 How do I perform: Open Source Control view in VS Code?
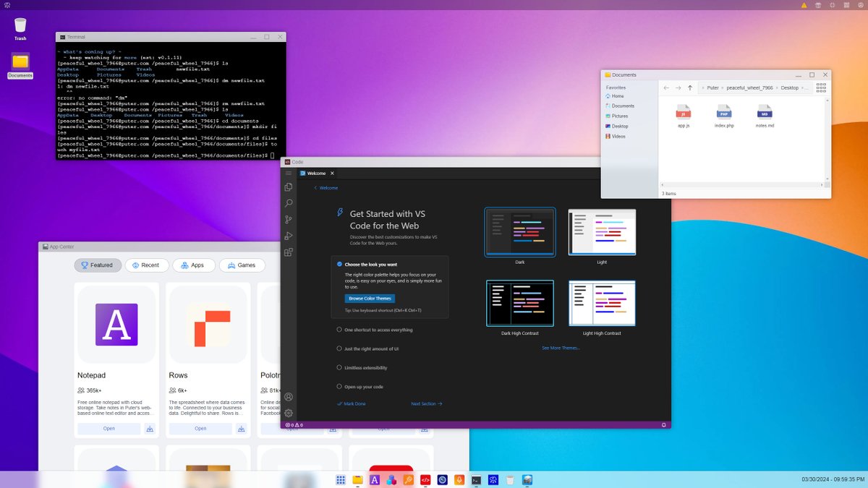pos(289,220)
